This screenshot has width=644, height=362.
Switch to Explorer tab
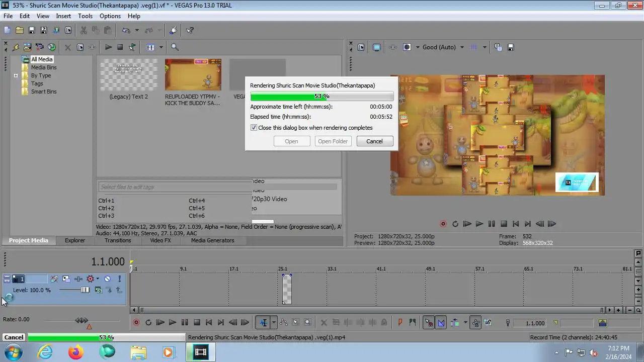(74, 240)
